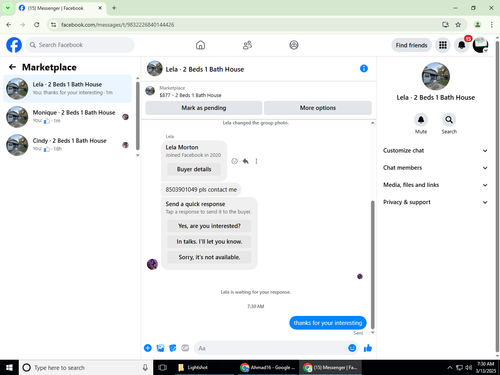Screen dimensions: 500x375
Task: React to Lela Morton message with emoji
Action: (234, 161)
